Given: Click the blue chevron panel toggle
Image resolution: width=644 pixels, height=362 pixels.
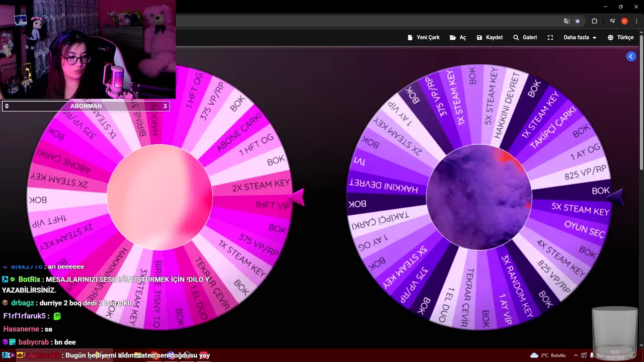Looking at the screenshot, I should pos(631,56).
